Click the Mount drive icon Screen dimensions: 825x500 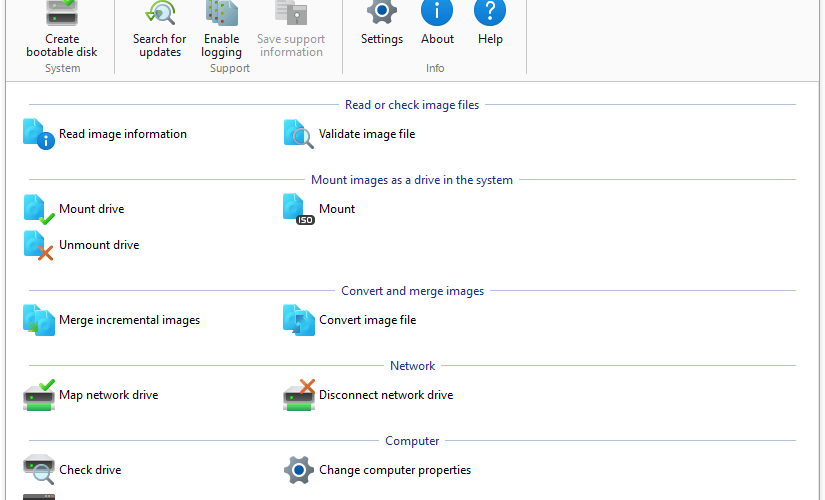pyautogui.click(x=39, y=209)
